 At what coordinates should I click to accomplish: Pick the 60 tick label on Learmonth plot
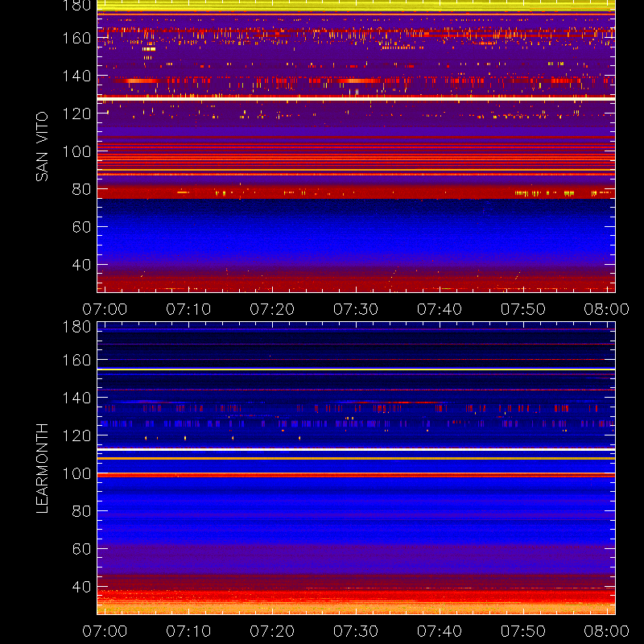[x=81, y=549]
